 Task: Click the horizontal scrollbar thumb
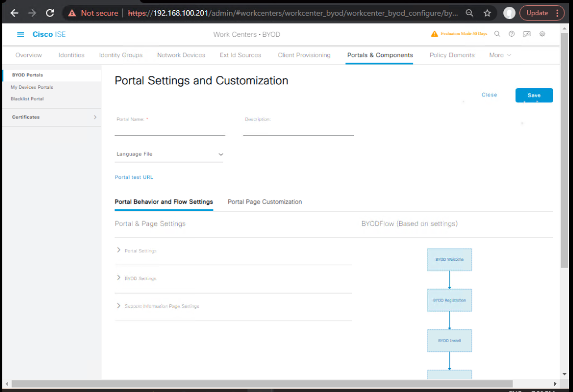point(262,384)
